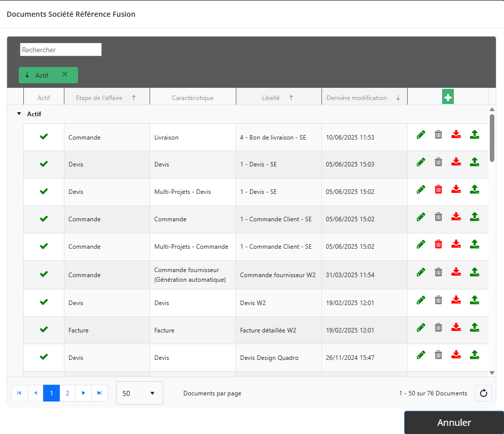Sort by Etape de l'affaire header

point(99,98)
